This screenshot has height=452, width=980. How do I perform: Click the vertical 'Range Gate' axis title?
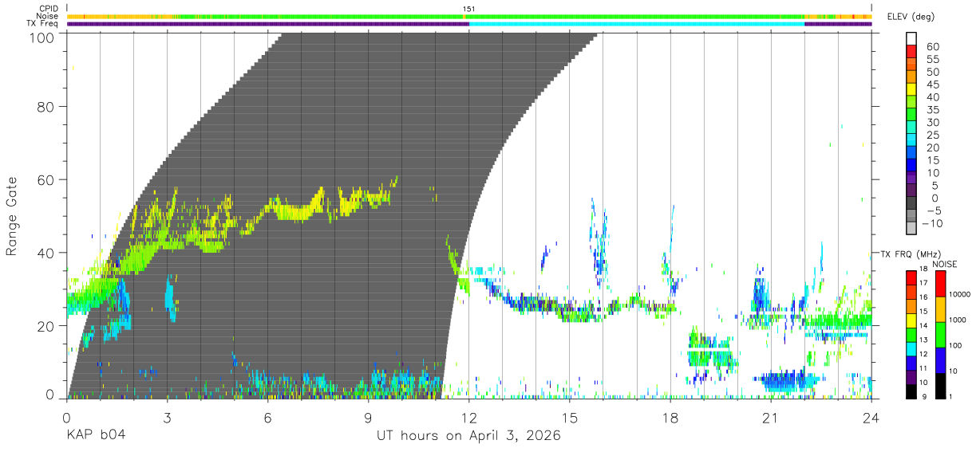point(12,216)
